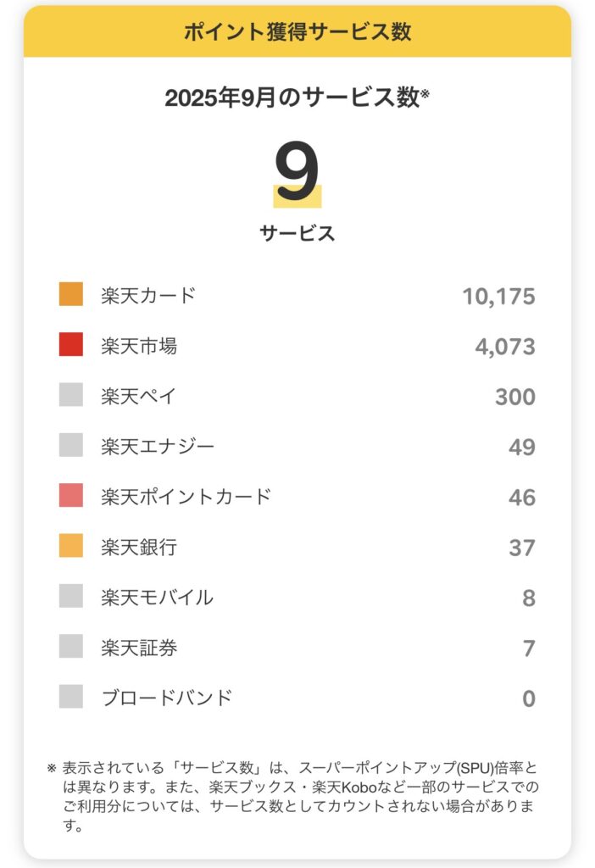Click the gray ブロードバンド color square
This screenshot has height=868, width=595.
(71, 698)
